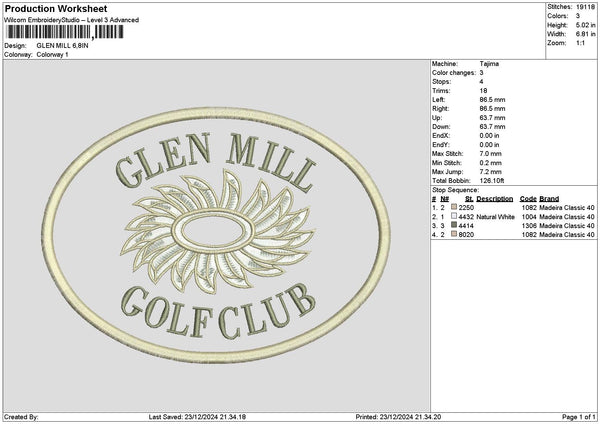Click 'Last Saved: 23/12/2024 21.34.18' footer text

197,417
